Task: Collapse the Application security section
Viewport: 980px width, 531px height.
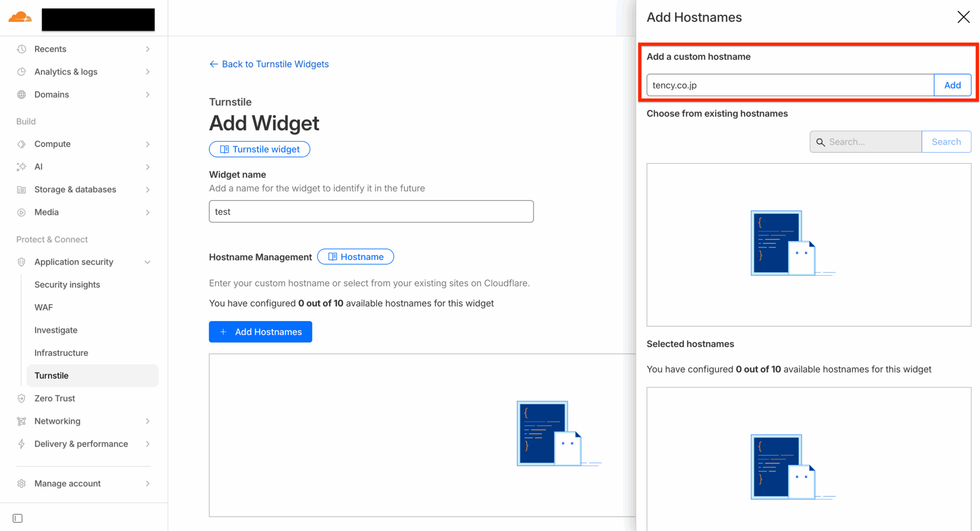Action: pos(148,262)
